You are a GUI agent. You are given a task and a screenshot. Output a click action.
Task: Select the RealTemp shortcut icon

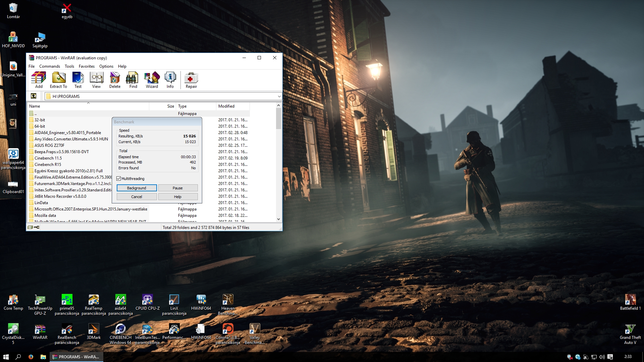point(94,305)
